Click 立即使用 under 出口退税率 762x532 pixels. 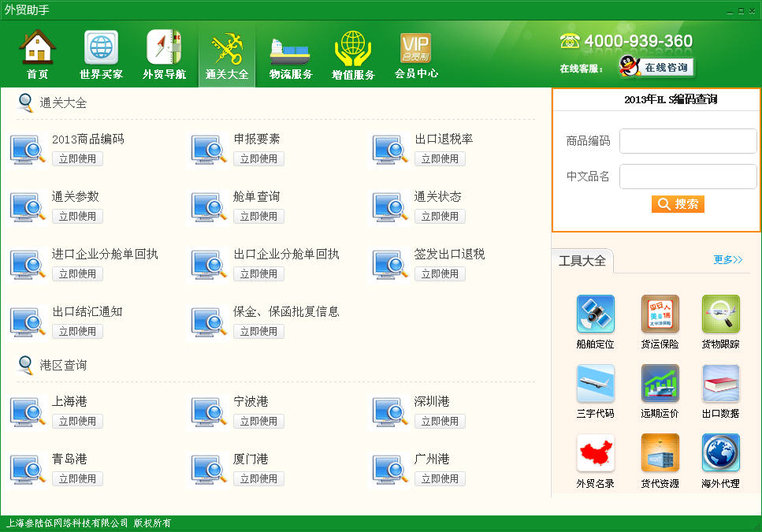tap(440, 159)
